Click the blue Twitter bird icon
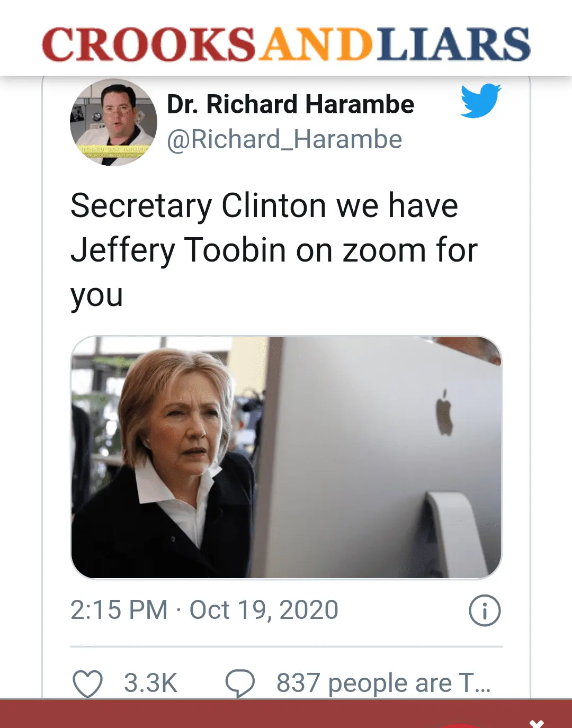Screen dimensions: 572x728 pyautogui.click(x=480, y=100)
